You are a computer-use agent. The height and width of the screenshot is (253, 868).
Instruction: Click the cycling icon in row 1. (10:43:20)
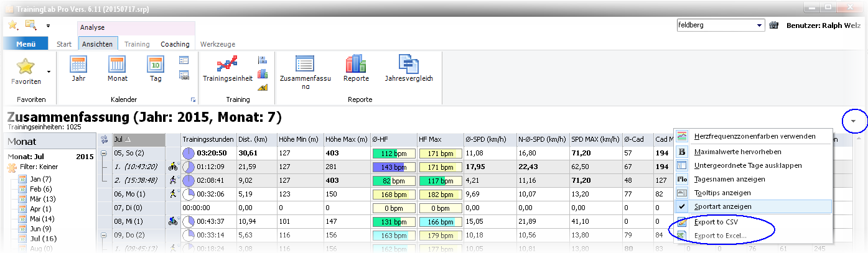click(x=172, y=167)
